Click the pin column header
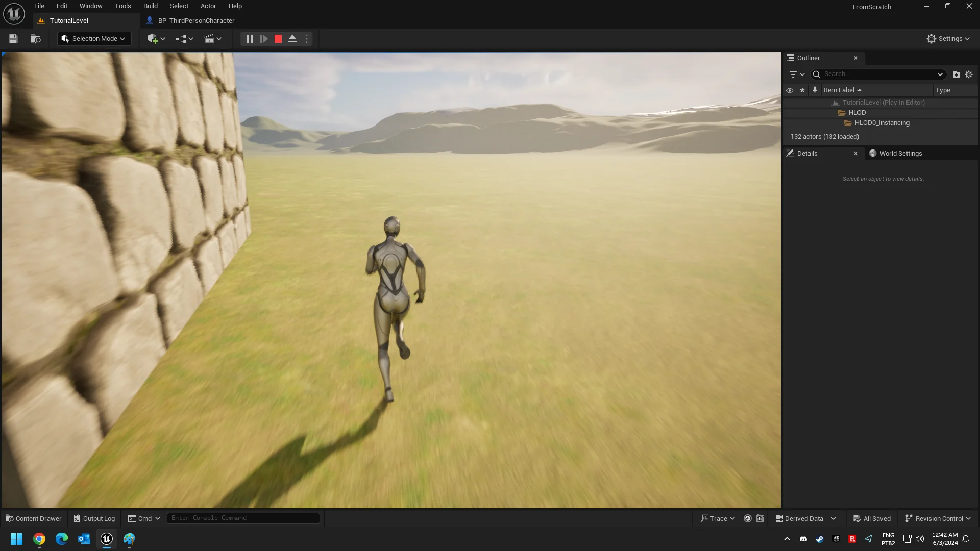Screen dimensions: 980x551 coord(815,90)
